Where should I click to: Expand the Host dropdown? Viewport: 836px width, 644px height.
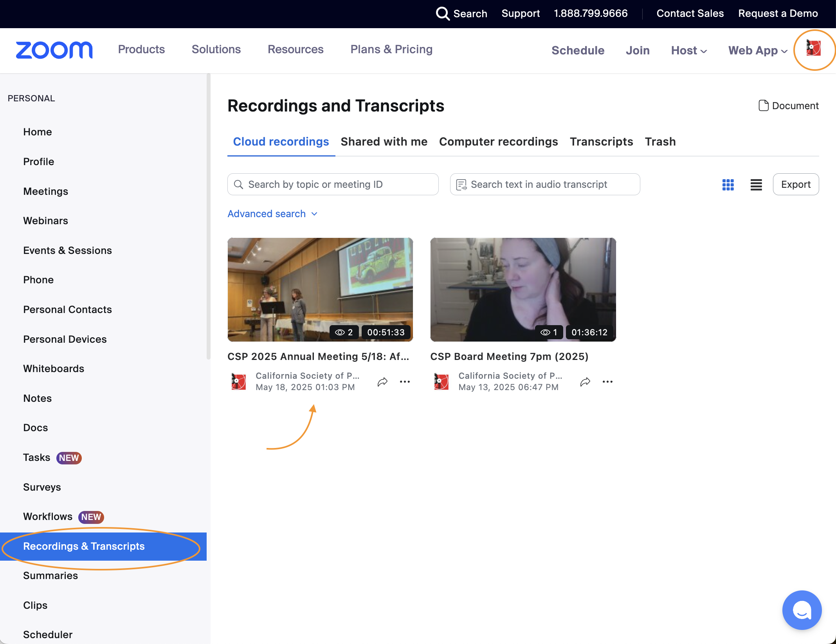(x=689, y=50)
